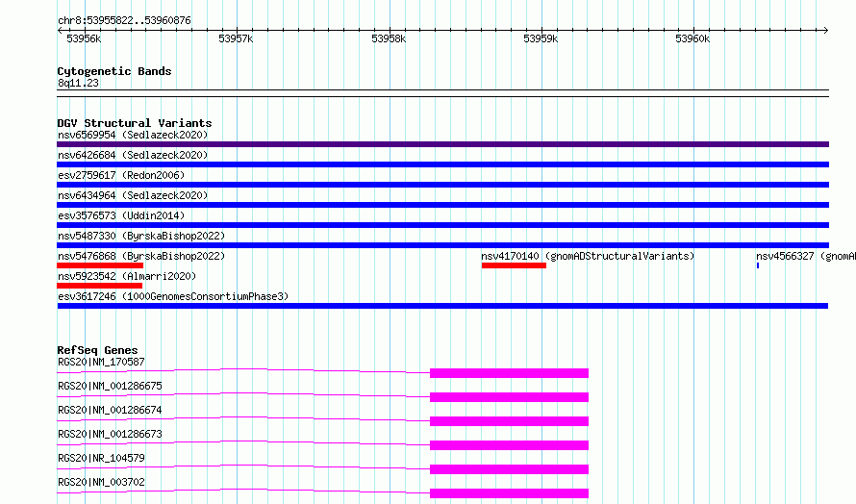
Task: Click the magenta exon of RGS20|NM_003702
Action: coord(510,493)
